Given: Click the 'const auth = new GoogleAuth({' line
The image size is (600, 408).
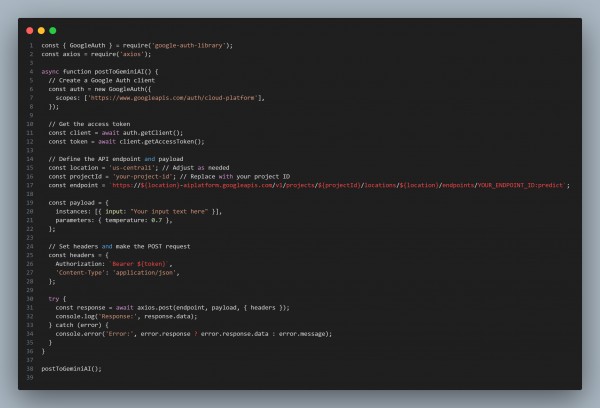Looking at the screenshot, I should 99,89.
